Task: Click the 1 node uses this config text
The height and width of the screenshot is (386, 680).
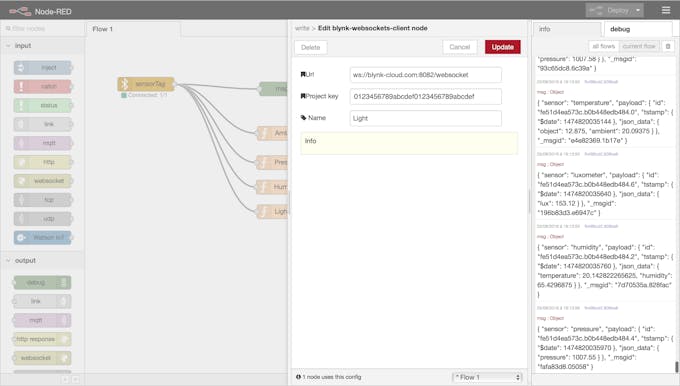Action: pyautogui.click(x=332, y=377)
